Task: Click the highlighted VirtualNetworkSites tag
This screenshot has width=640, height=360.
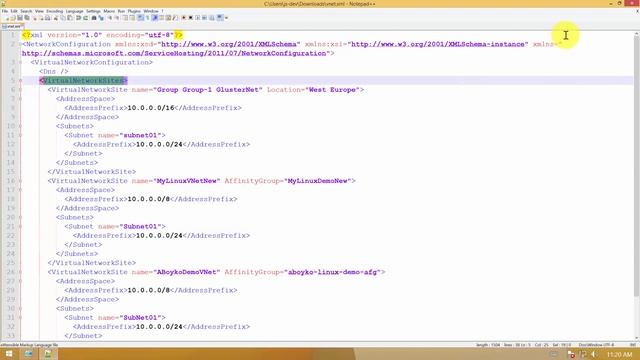Action: tap(83, 80)
